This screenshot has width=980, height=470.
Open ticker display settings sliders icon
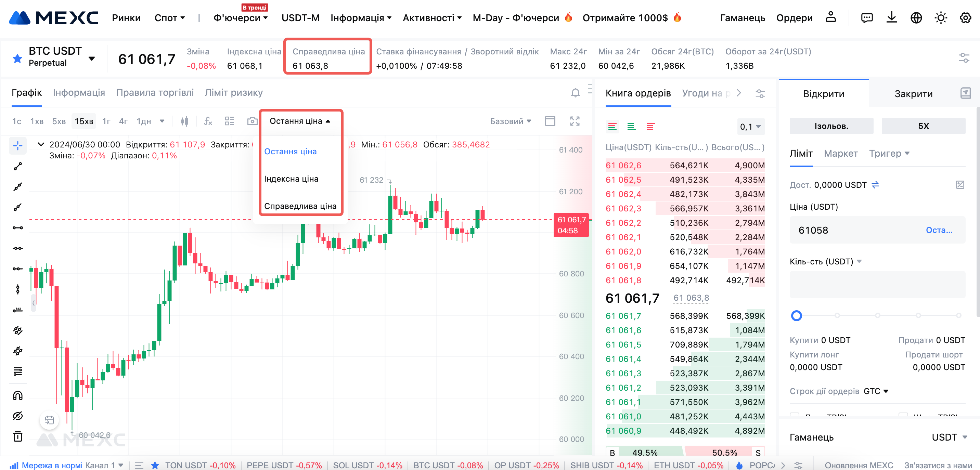(x=964, y=58)
